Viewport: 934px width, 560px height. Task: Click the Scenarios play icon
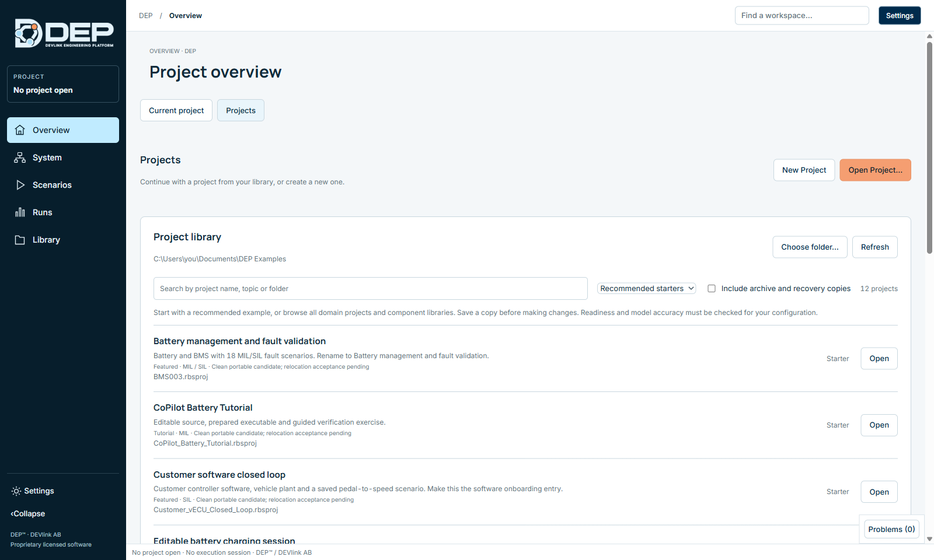20,185
